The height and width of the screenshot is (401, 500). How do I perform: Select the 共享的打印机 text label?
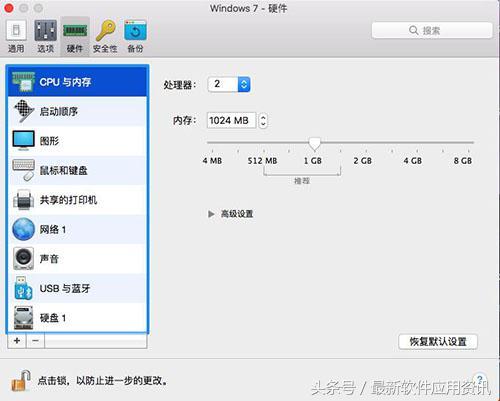(x=68, y=200)
